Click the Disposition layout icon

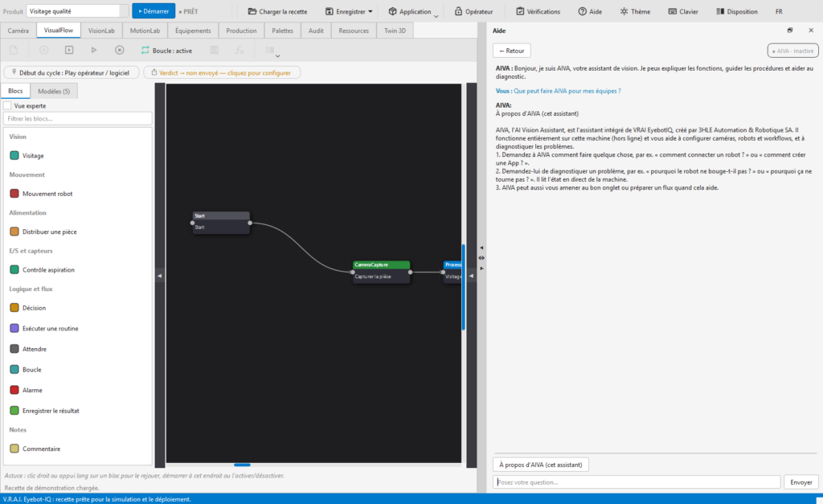coord(720,11)
